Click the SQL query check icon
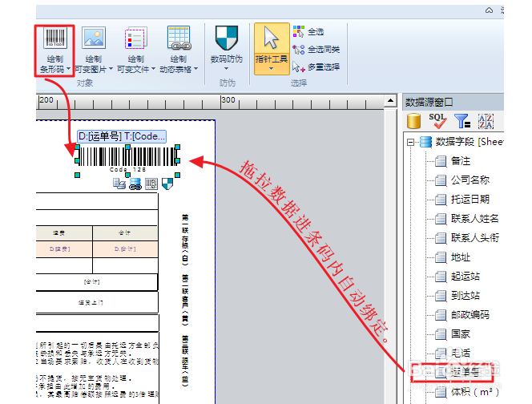This screenshot has width=532, height=404. click(437, 121)
